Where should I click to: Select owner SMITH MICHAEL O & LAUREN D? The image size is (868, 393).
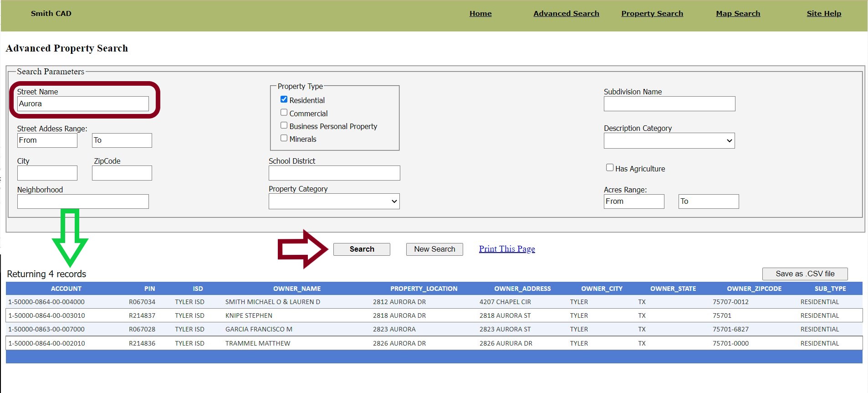(273, 302)
